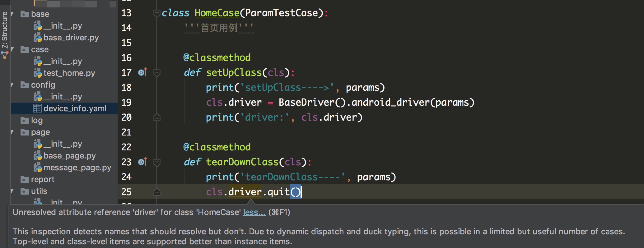Screen dimensions: 644x248
Task: Select the report folder icon
Action: click(25, 179)
